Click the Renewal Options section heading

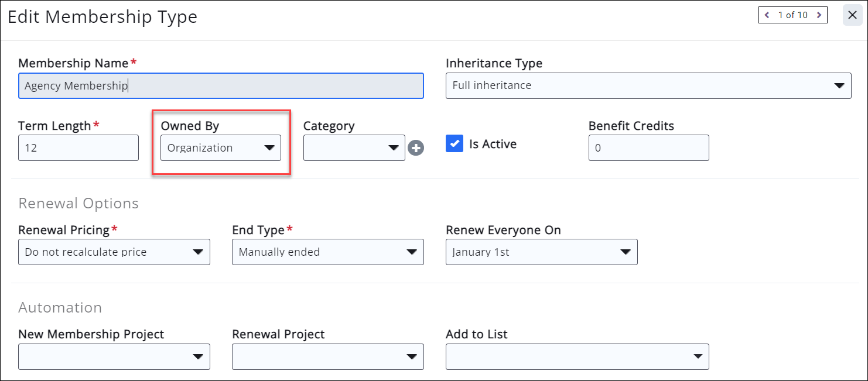pos(78,203)
